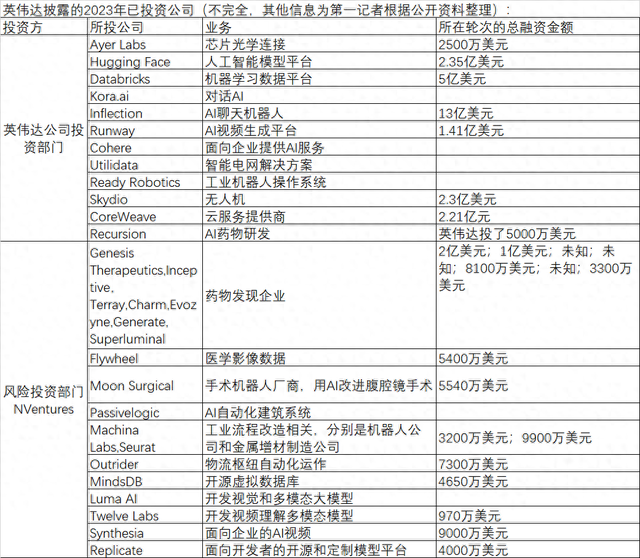Click the 'AI视频生成平台' cell

(x=319, y=130)
